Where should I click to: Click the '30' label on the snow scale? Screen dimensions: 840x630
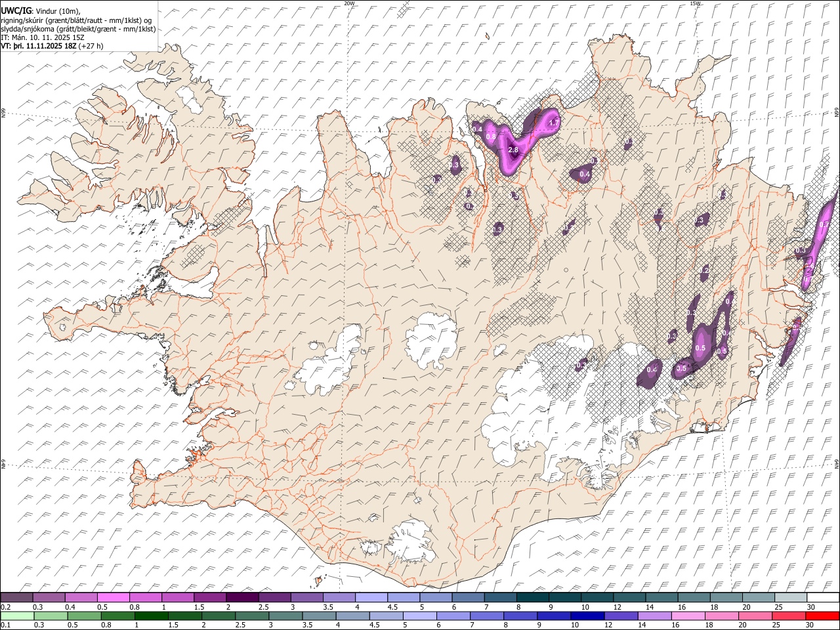tap(810, 607)
